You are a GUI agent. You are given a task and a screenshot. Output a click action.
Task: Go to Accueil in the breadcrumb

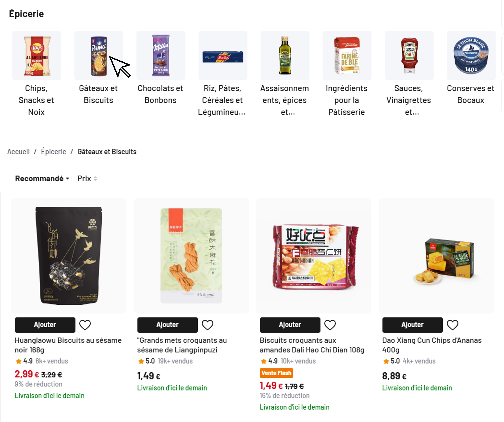pyautogui.click(x=19, y=152)
